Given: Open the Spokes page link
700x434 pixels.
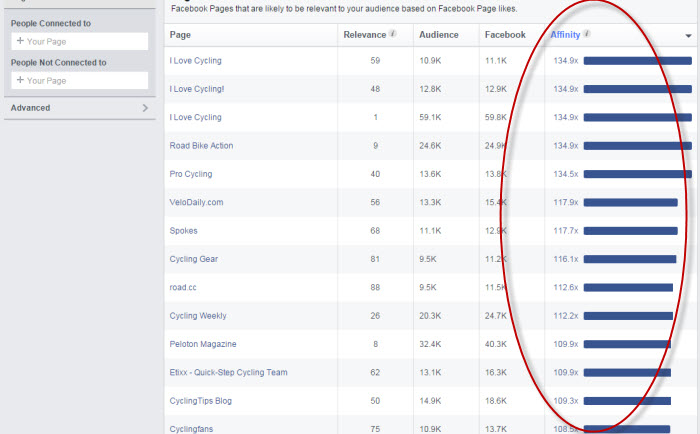Looking at the screenshot, I should point(183,231).
